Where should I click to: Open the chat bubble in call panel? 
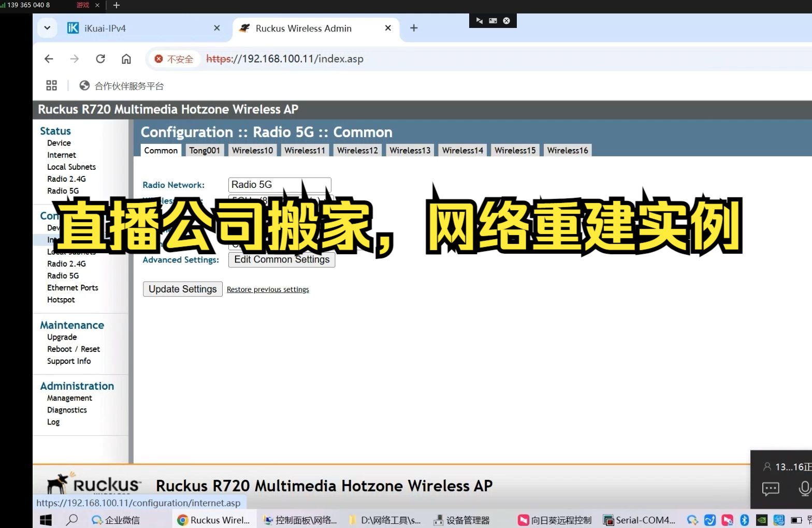pyautogui.click(x=771, y=488)
